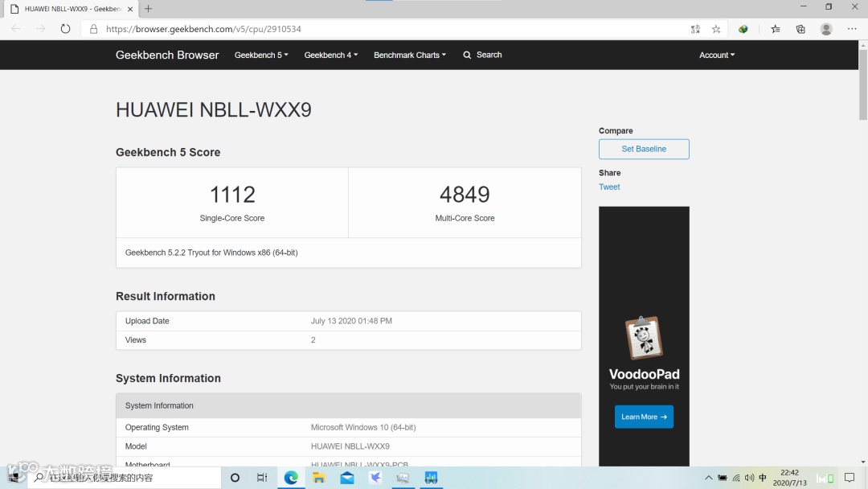The width and height of the screenshot is (868, 489).
Task: Reload the page with the refresh icon
Action: click(65, 29)
